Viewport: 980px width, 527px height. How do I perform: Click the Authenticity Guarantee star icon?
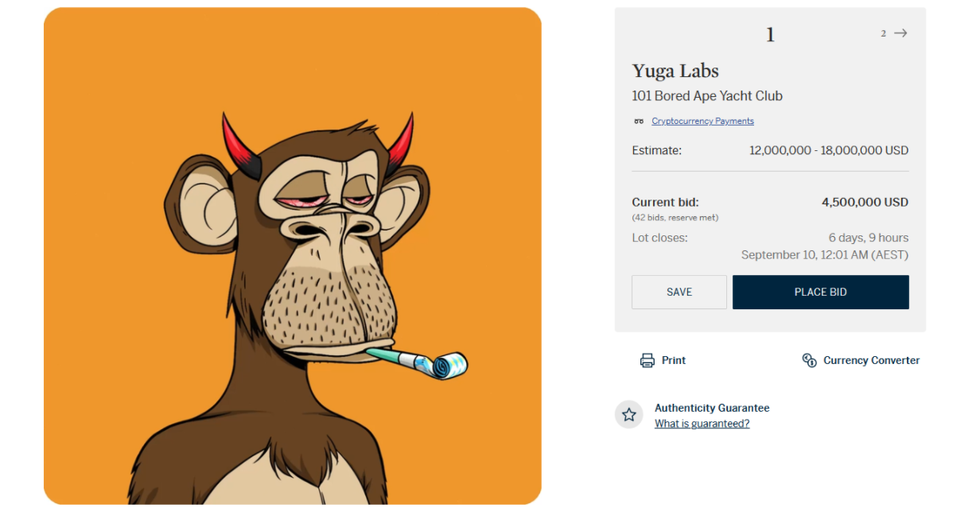coord(628,414)
